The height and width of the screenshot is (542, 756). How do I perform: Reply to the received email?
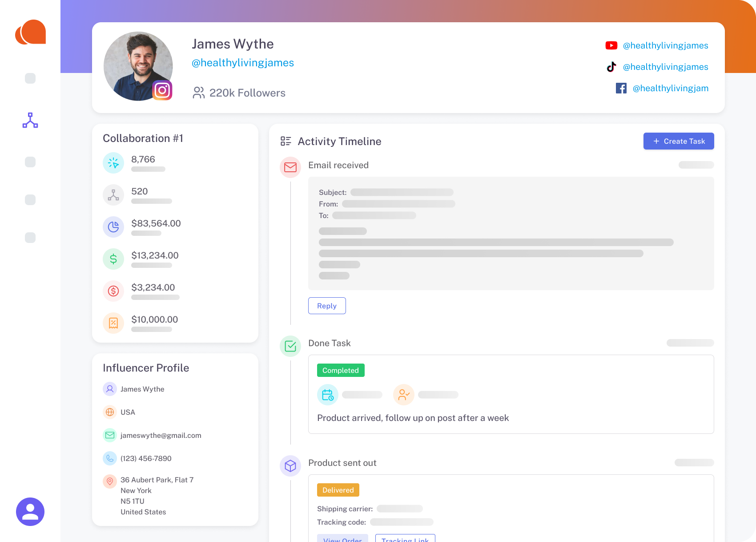coord(327,306)
